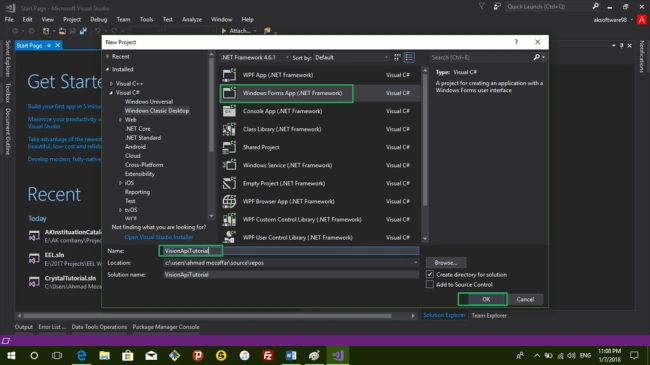Open Word from taskbar
The height and width of the screenshot is (365, 650).
coord(291,355)
